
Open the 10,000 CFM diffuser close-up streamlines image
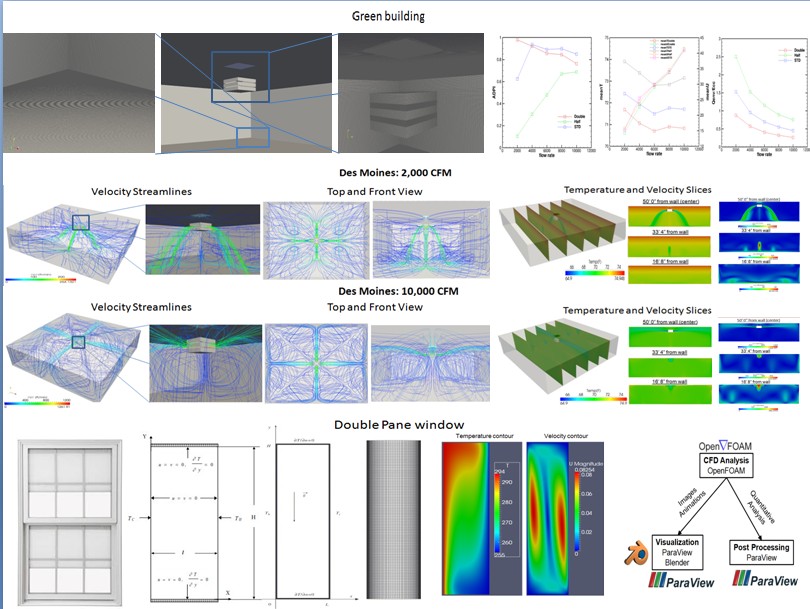pyautogui.click(x=206, y=363)
